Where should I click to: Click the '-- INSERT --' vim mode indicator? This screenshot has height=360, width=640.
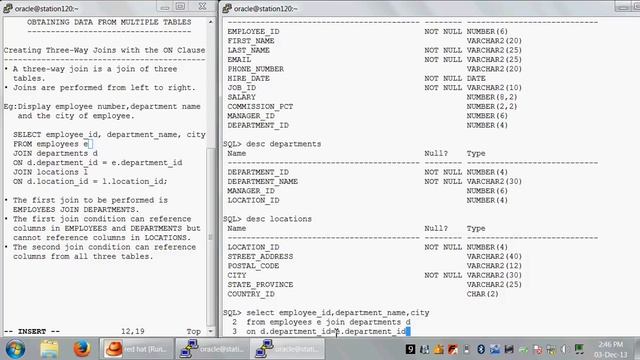(x=32, y=331)
